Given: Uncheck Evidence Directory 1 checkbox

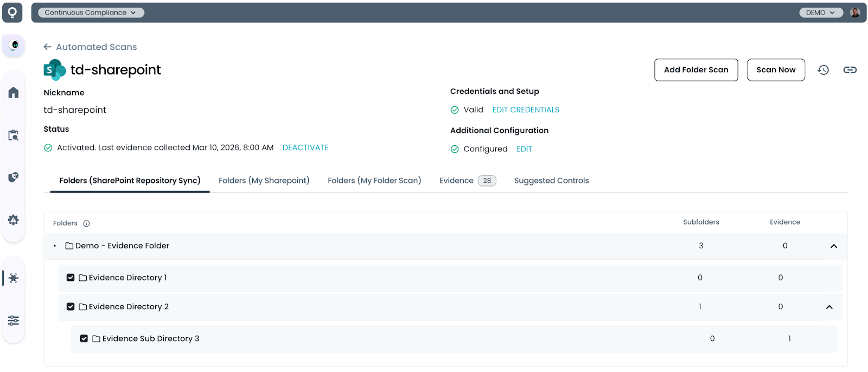Looking at the screenshot, I should coord(71,278).
